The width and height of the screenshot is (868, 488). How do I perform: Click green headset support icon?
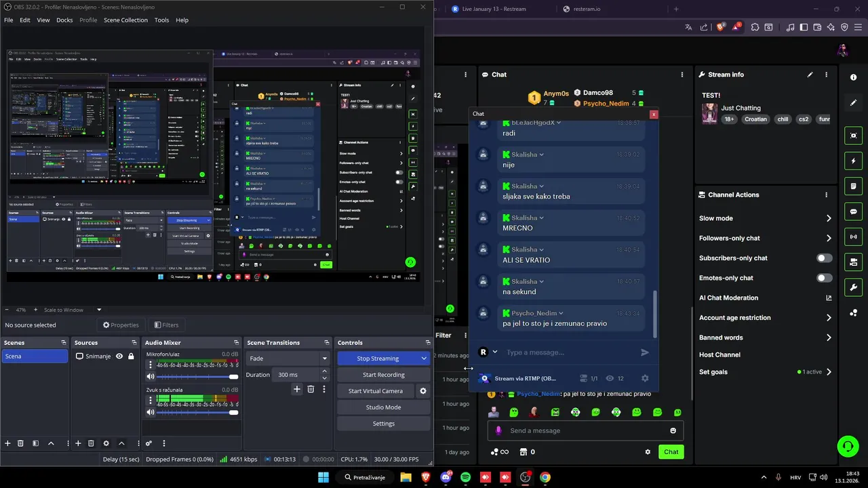[x=848, y=446]
